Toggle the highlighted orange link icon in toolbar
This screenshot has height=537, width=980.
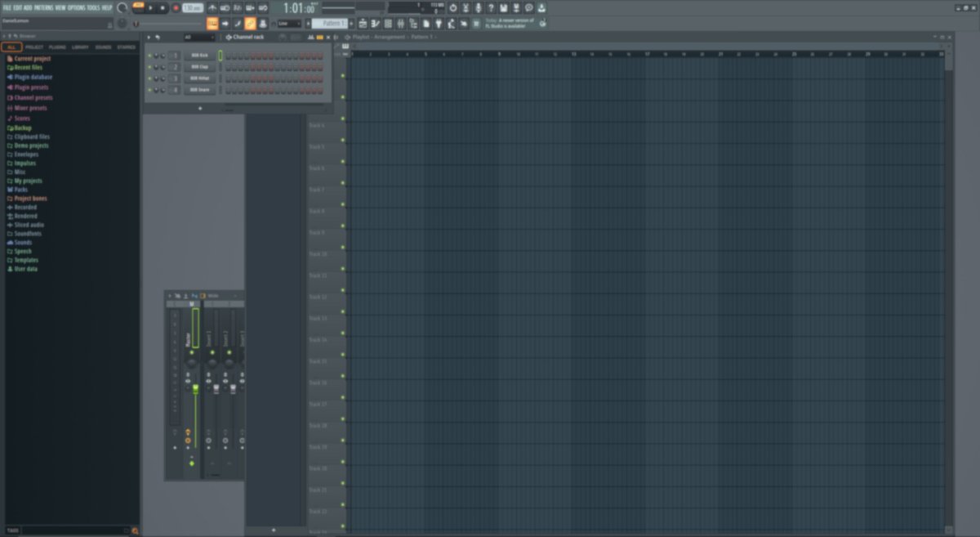point(251,23)
